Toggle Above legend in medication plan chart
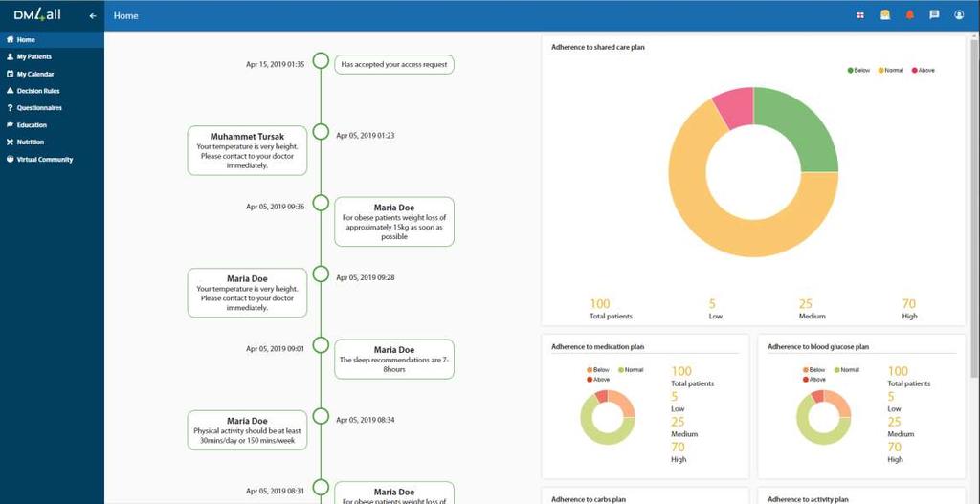The height and width of the screenshot is (504, 980). pyautogui.click(x=598, y=379)
